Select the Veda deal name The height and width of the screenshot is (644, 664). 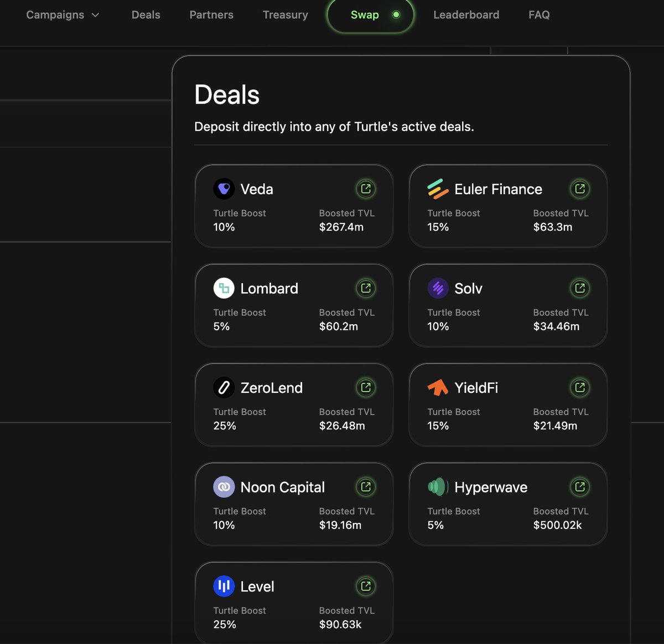(x=257, y=189)
